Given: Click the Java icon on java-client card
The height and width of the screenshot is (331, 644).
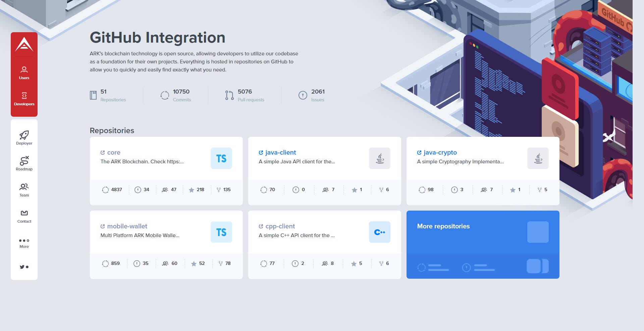Looking at the screenshot, I should 380,158.
